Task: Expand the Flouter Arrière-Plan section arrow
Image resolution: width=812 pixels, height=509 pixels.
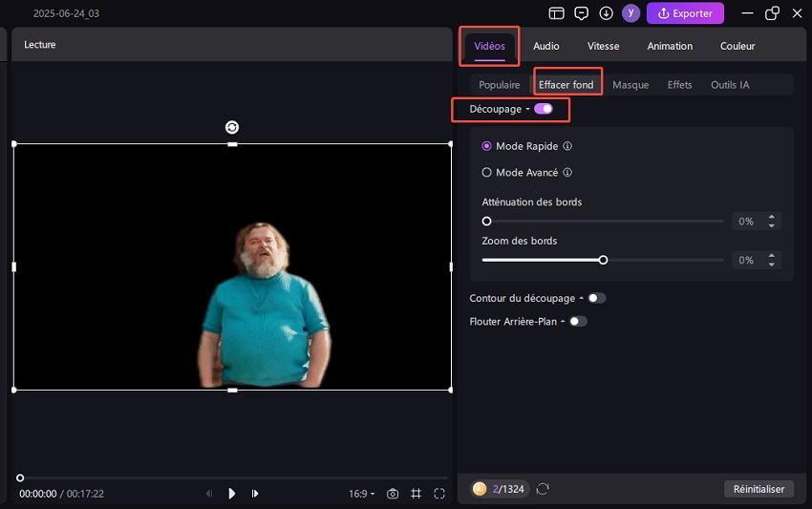Action: click(563, 322)
